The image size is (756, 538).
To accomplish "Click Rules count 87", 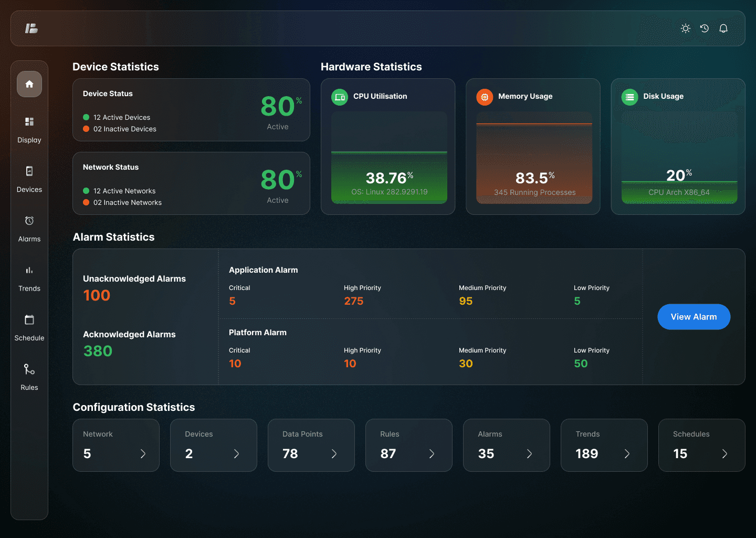I will tap(388, 453).
